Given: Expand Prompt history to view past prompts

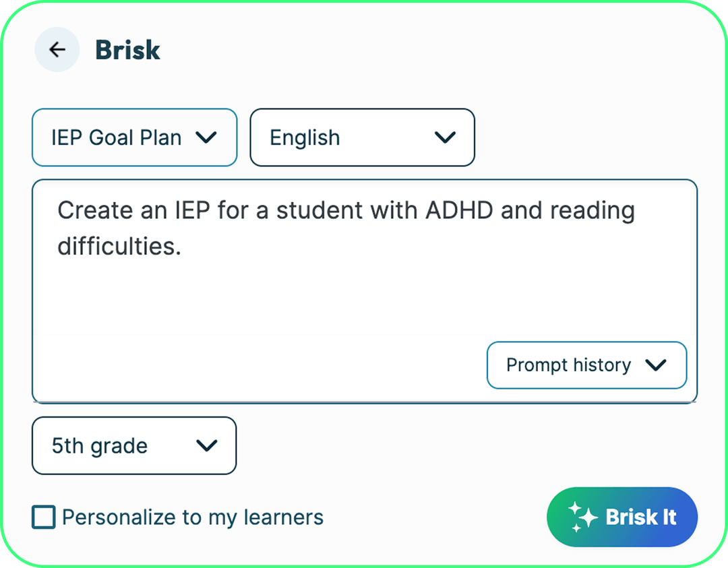Looking at the screenshot, I should pyautogui.click(x=586, y=365).
